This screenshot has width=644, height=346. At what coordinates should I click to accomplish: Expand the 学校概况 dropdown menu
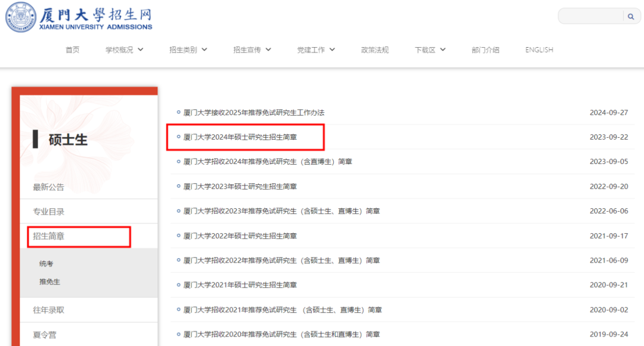pos(124,50)
